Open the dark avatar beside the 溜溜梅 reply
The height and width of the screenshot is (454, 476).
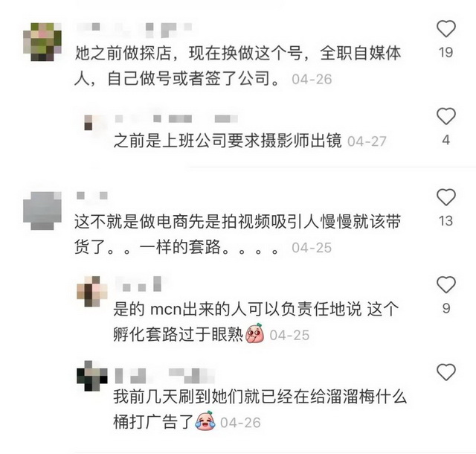coord(92,376)
